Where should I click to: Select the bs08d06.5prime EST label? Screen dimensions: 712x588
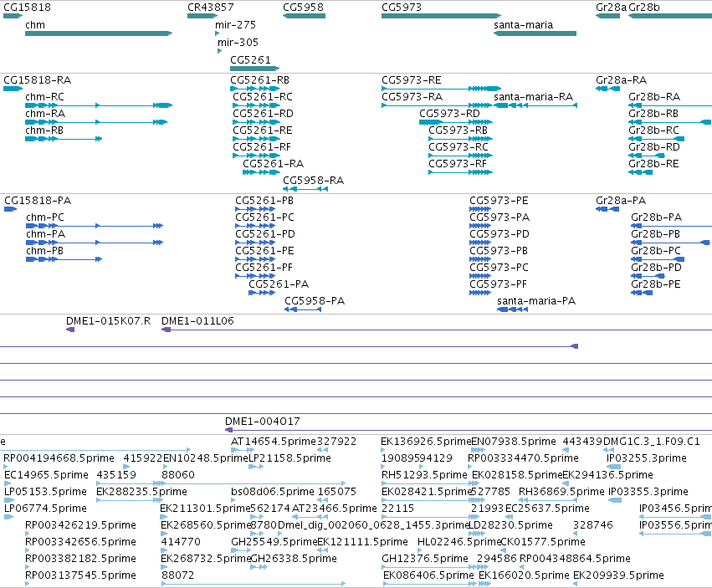pos(273,492)
